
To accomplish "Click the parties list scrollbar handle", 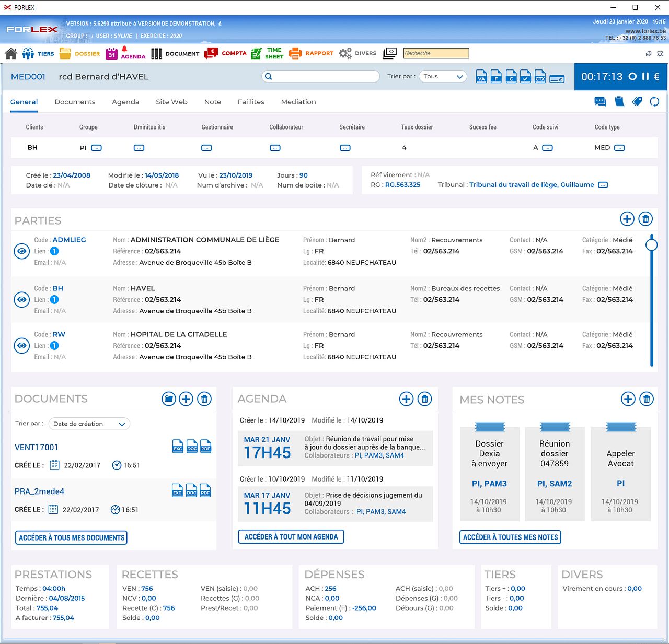I will [651, 244].
